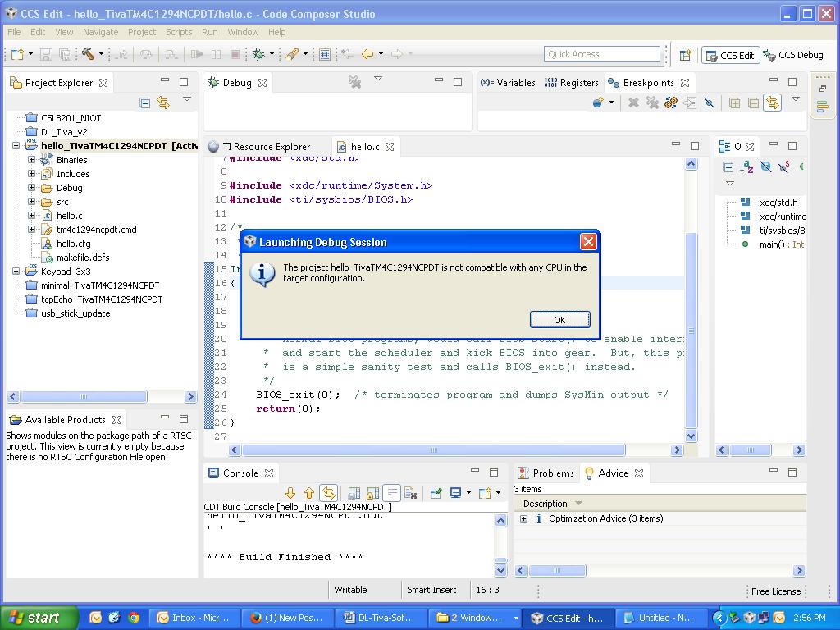Image resolution: width=840 pixels, height=630 pixels.
Task: Switch to CCS Debug perspective
Action: [794, 55]
